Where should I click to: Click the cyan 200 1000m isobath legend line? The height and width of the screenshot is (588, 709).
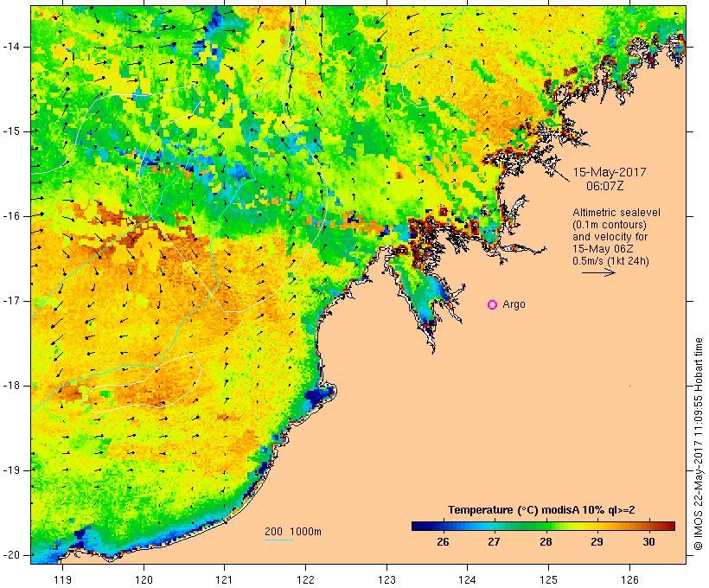279,540
